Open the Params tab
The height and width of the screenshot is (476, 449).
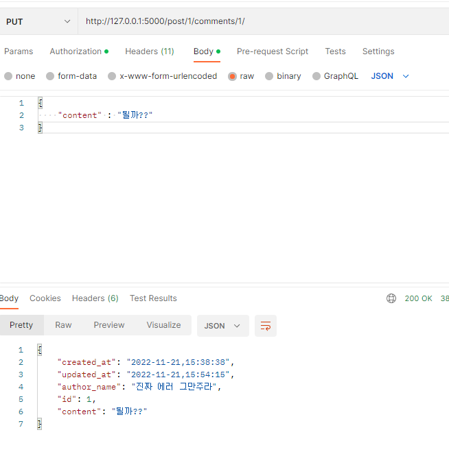coord(19,51)
